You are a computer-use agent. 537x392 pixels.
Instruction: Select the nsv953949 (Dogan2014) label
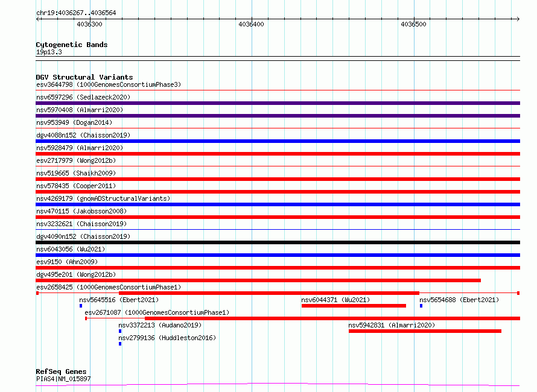74,122
